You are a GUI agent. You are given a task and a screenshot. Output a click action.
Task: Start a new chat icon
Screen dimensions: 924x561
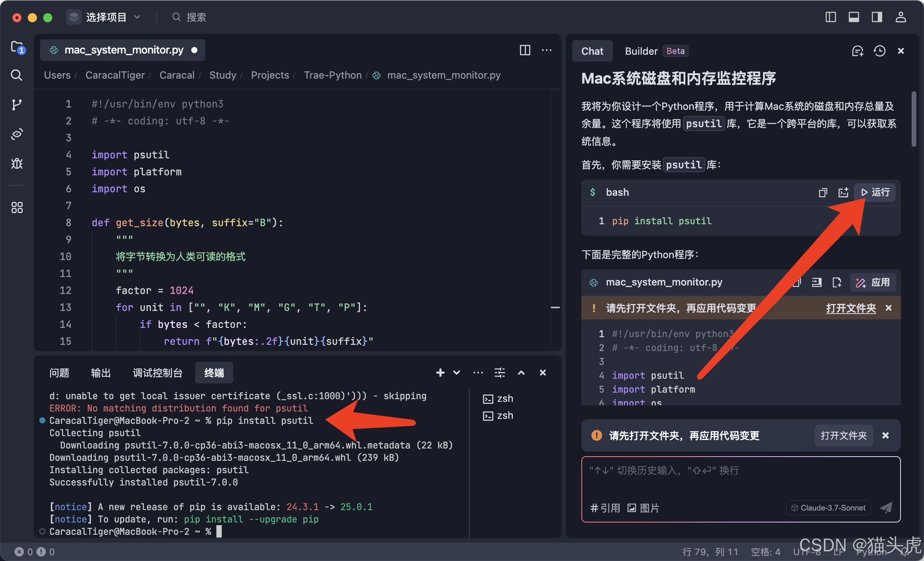pyautogui.click(x=857, y=51)
